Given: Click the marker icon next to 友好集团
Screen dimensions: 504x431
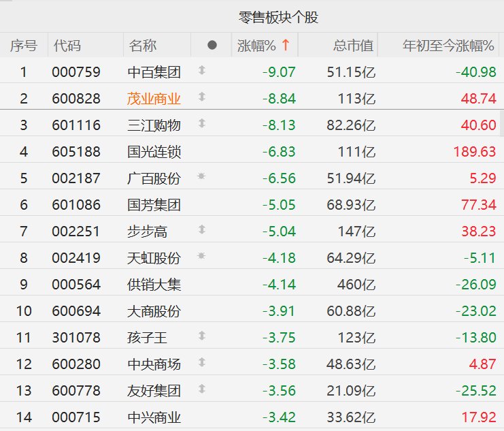Looking at the screenshot, I should (202, 389).
